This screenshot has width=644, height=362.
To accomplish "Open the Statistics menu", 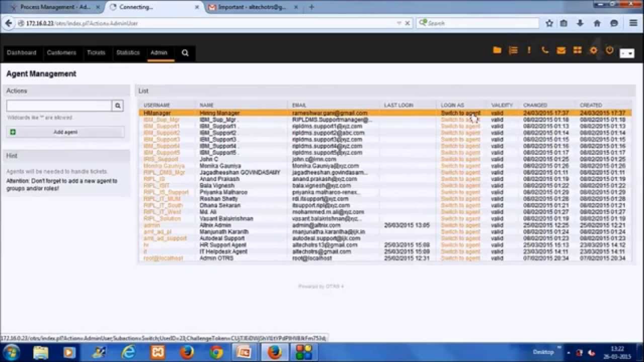I will pos(128,53).
